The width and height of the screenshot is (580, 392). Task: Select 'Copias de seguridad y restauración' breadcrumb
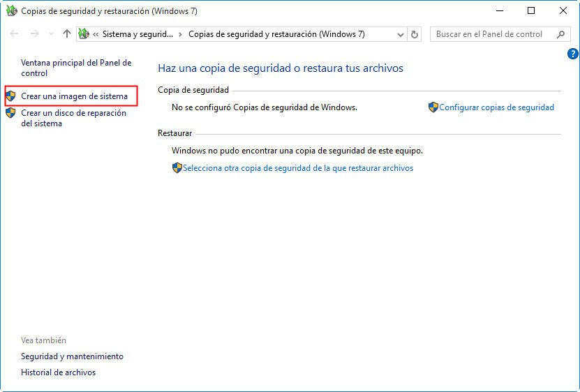[x=276, y=34]
